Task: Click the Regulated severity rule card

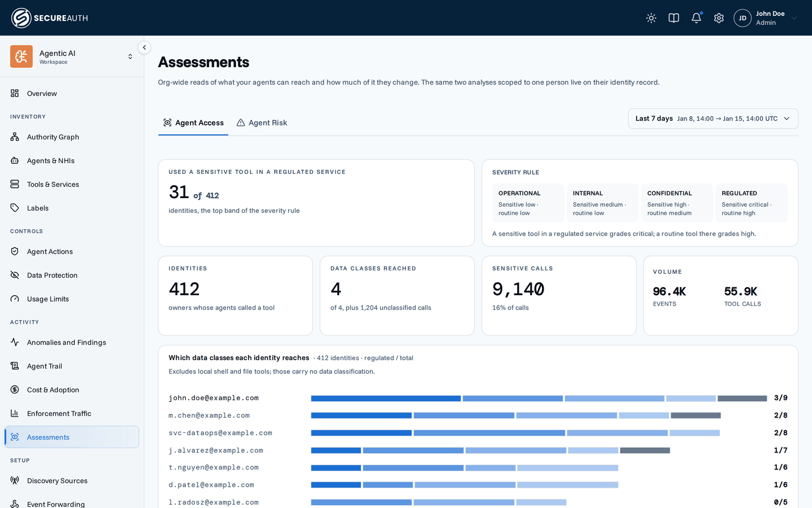Action: 751,203
